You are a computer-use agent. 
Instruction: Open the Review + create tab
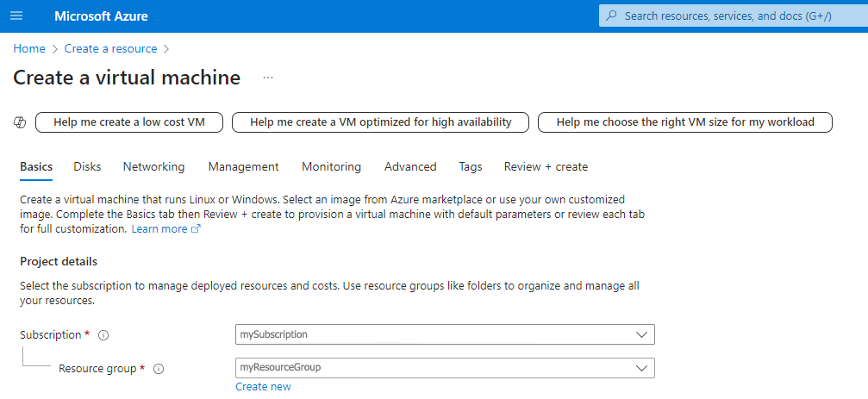pyautogui.click(x=546, y=166)
